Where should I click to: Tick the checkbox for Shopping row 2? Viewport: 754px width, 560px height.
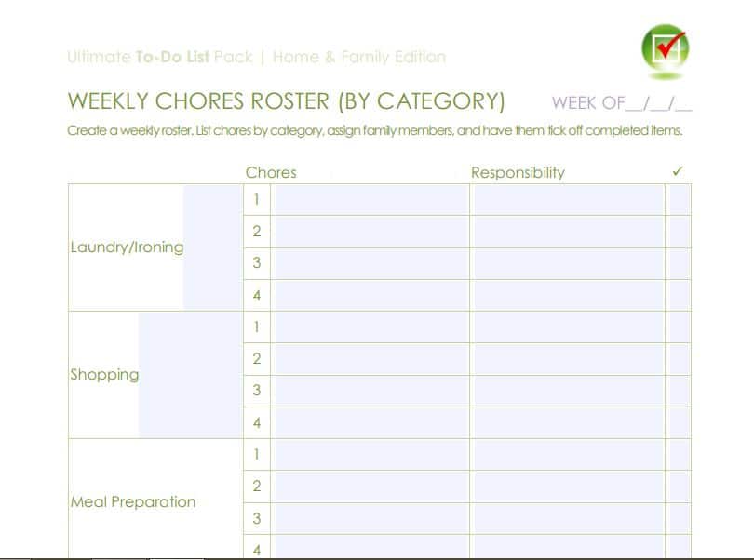[680, 359]
